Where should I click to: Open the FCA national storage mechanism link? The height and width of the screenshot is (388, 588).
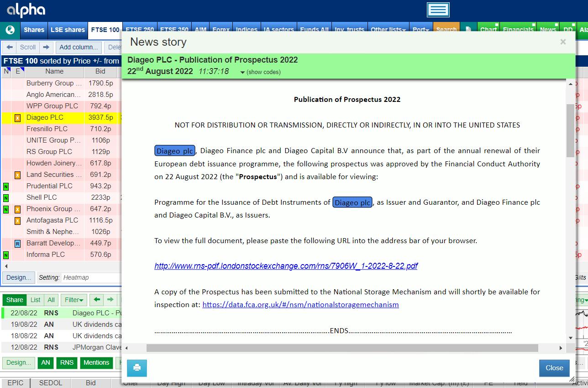point(300,304)
